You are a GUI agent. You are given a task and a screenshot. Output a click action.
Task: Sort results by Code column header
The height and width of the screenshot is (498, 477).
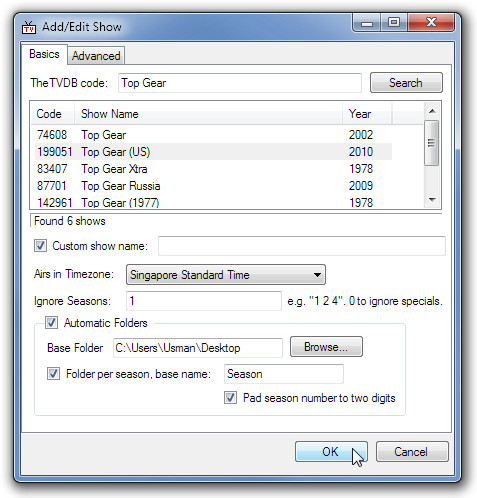[52, 114]
